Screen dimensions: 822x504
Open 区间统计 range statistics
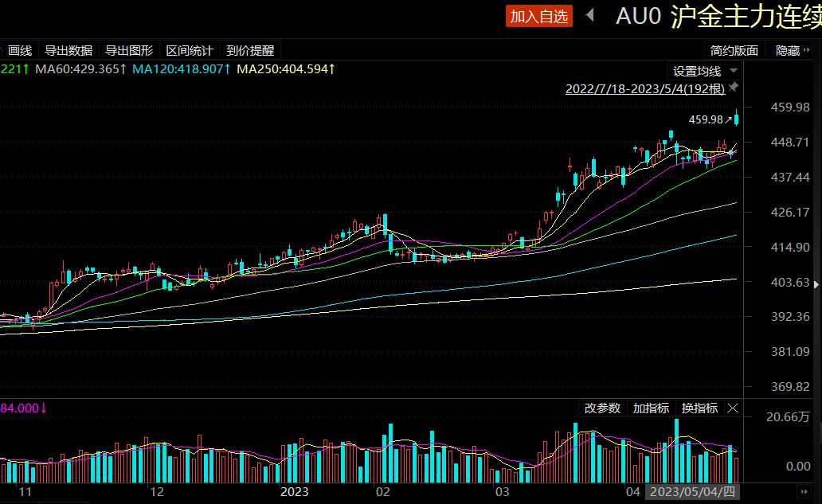[190, 51]
